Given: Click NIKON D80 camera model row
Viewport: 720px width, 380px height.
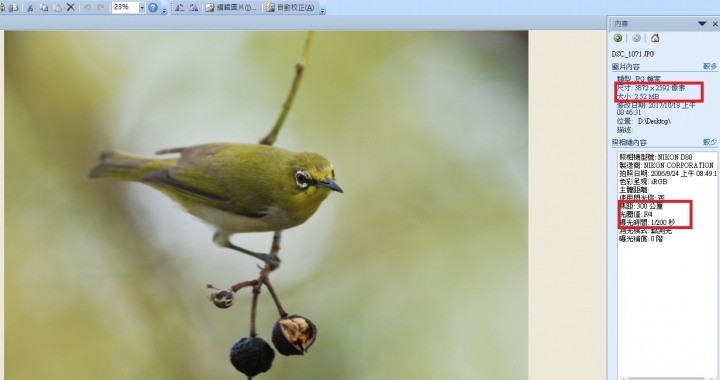Looking at the screenshot, I should [x=656, y=157].
